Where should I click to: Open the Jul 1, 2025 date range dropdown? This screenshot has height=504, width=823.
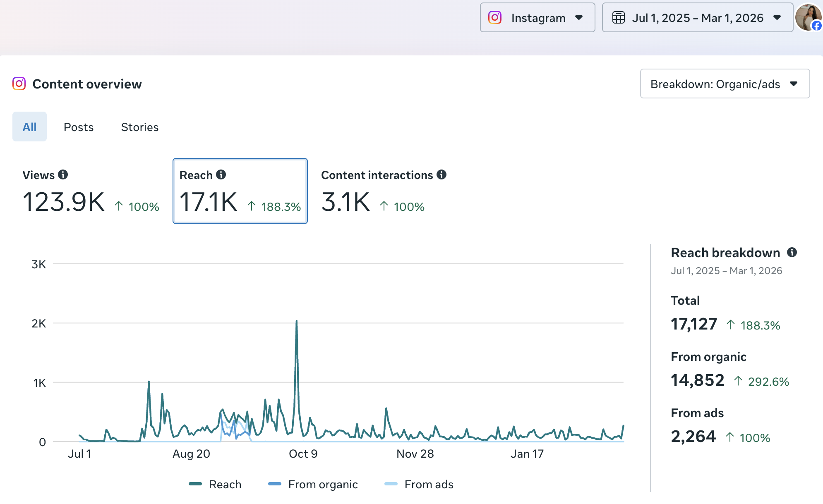(697, 18)
